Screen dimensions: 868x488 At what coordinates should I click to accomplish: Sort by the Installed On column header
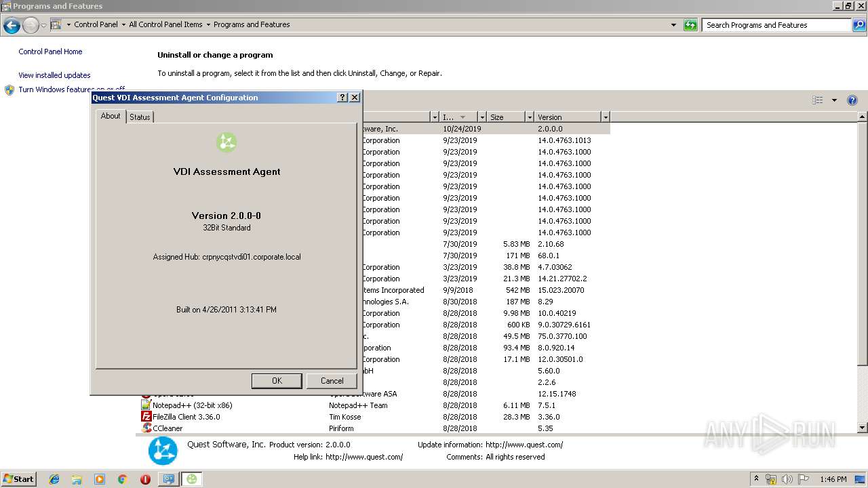pyautogui.click(x=458, y=117)
